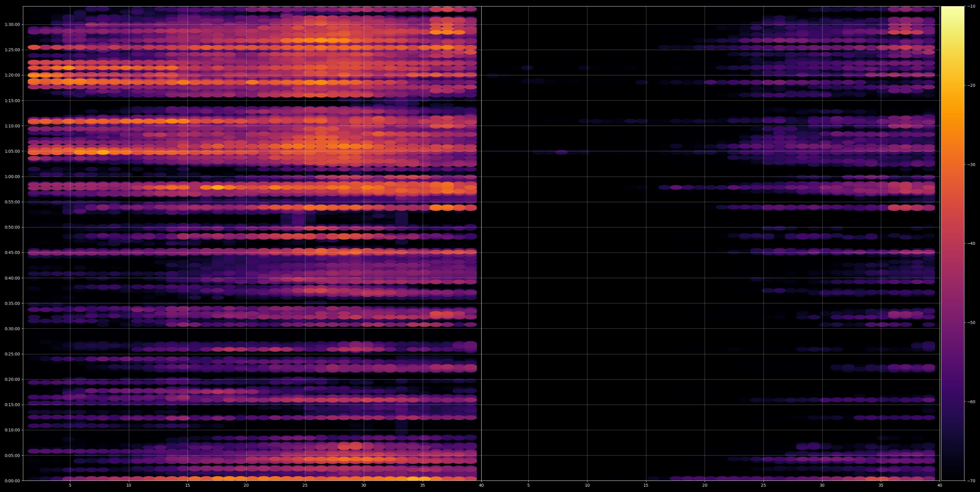The height and width of the screenshot is (492, 980).
Task: Click x-axis label 10 under right heatmap
Action: (588, 486)
